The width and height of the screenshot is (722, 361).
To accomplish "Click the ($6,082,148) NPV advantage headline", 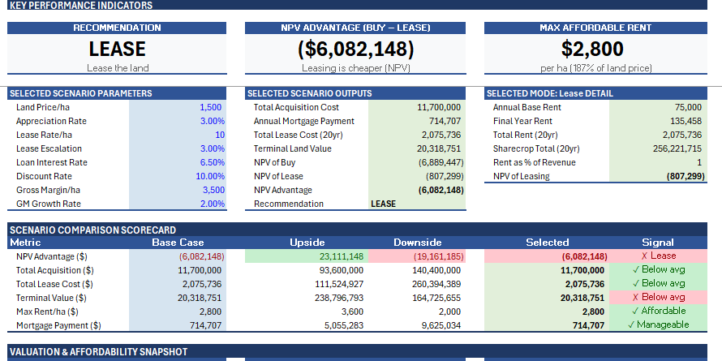I will (355, 49).
